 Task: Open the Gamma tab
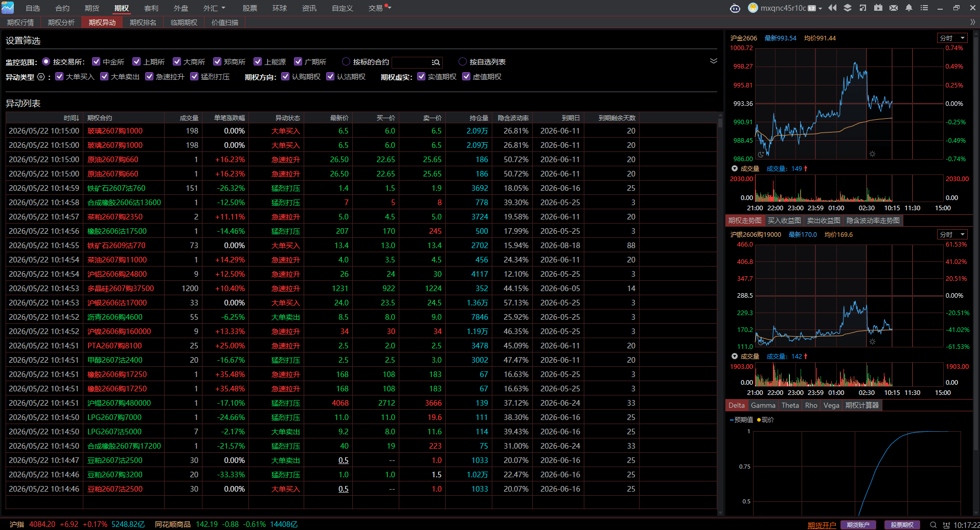point(763,405)
